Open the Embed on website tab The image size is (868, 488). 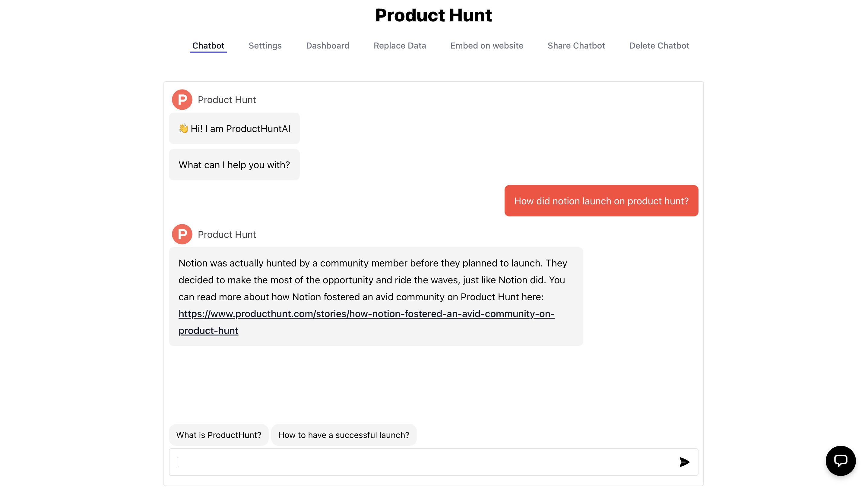(486, 46)
